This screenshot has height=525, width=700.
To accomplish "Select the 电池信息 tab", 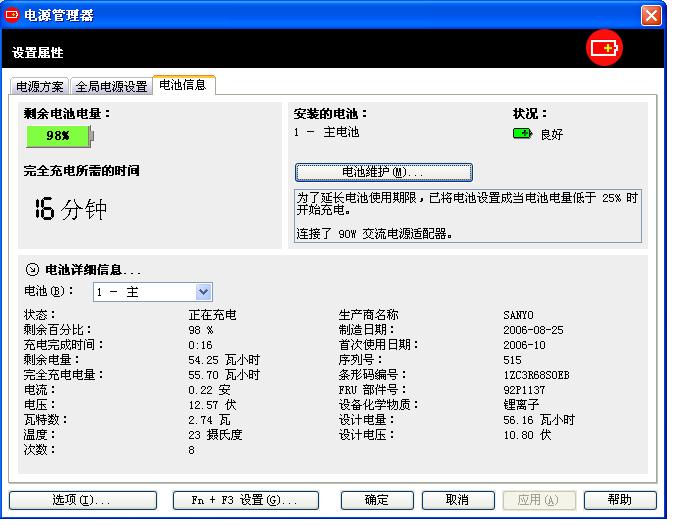I will 183,85.
